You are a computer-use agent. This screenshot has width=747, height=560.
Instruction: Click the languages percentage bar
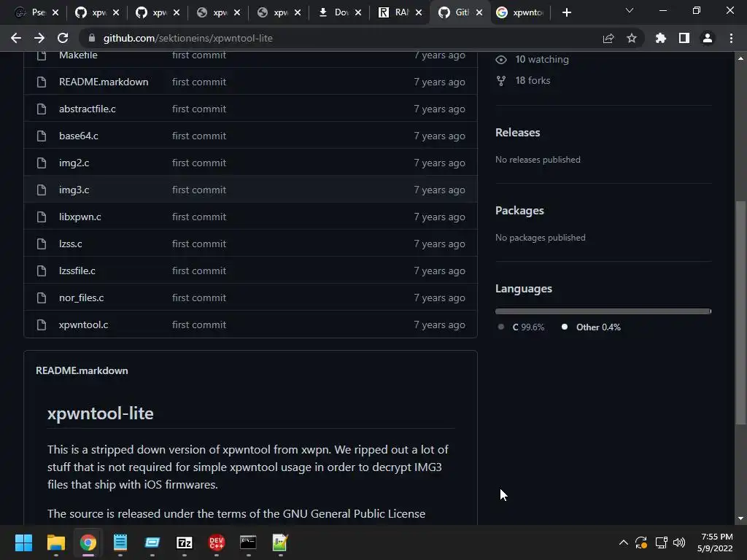click(603, 311)
